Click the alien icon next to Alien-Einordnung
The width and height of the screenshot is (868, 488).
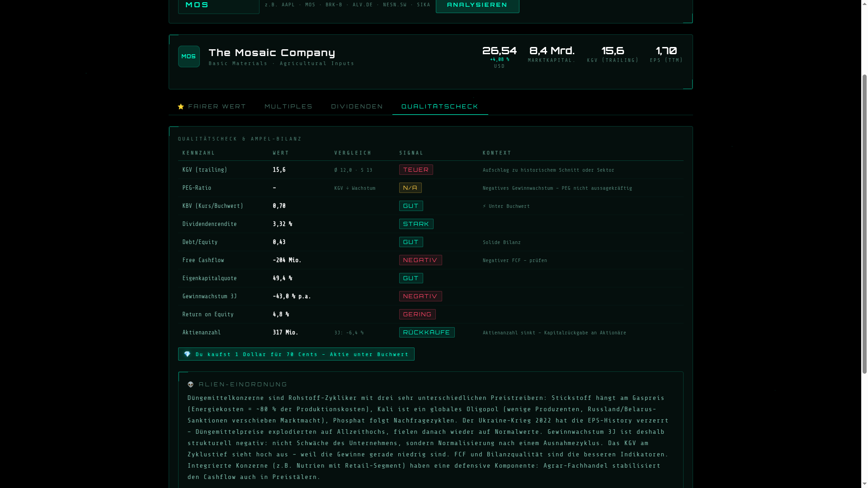click(x=191, y=385)
